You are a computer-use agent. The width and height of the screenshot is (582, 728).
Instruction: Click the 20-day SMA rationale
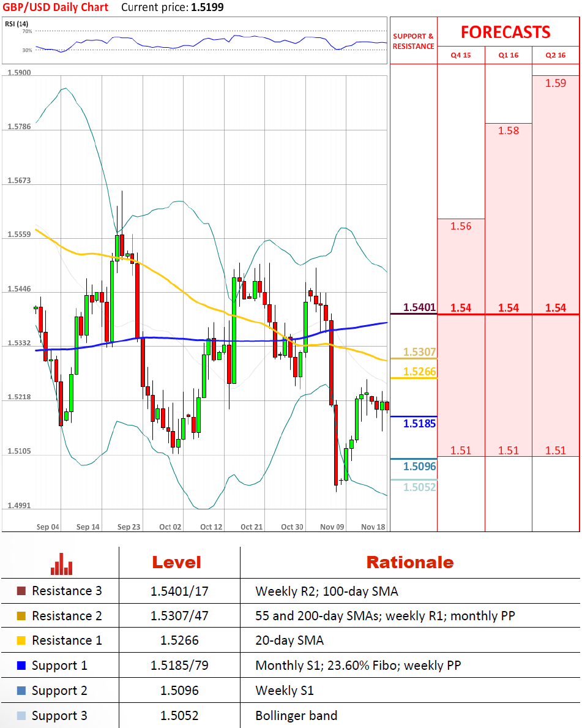289,640
